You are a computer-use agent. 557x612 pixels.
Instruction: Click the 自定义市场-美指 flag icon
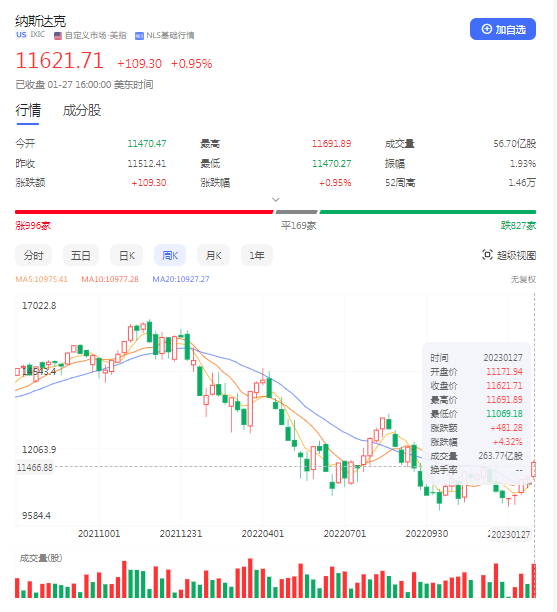[58, 36]
